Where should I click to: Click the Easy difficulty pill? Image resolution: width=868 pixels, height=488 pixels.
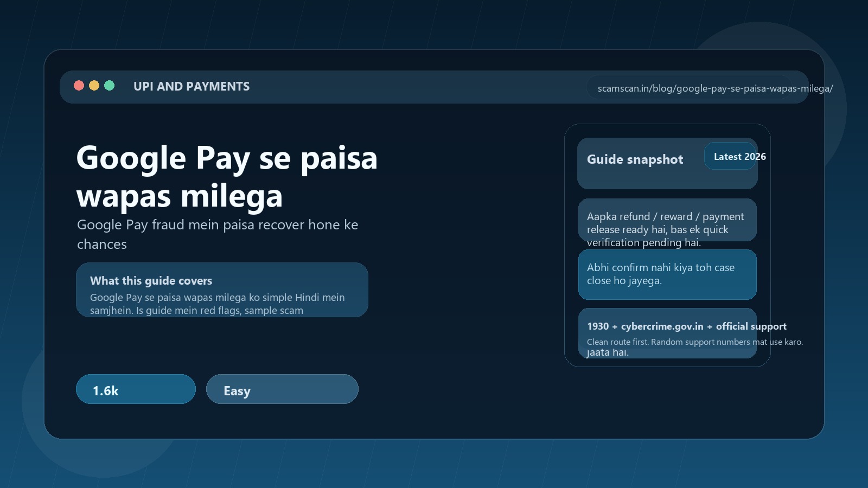pyautogui.click(x=282, y=389)
